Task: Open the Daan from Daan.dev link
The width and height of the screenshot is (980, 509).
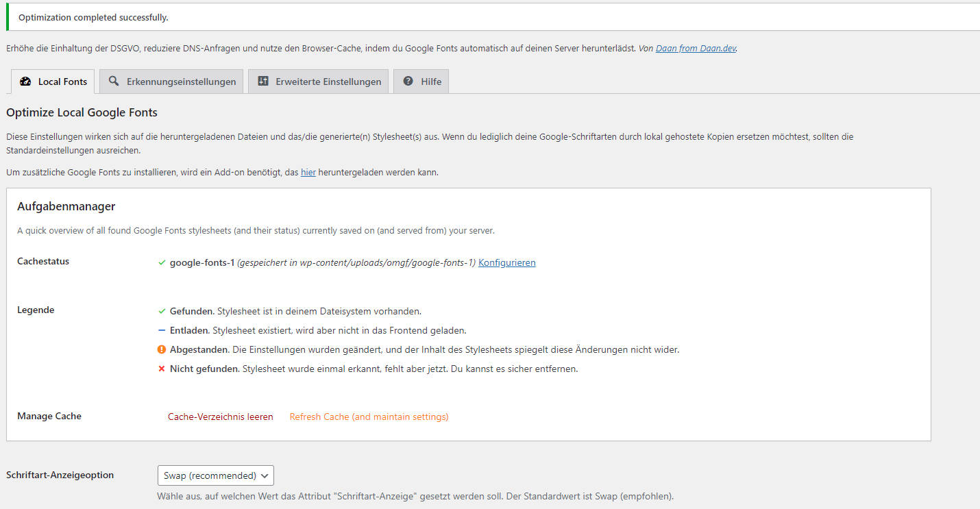Action: (696, 49)
